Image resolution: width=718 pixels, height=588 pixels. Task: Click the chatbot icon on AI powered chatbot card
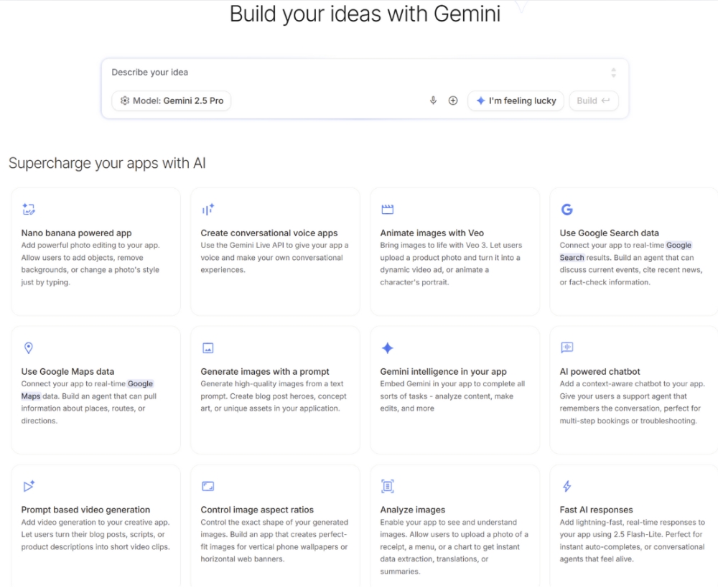point(567,347)
